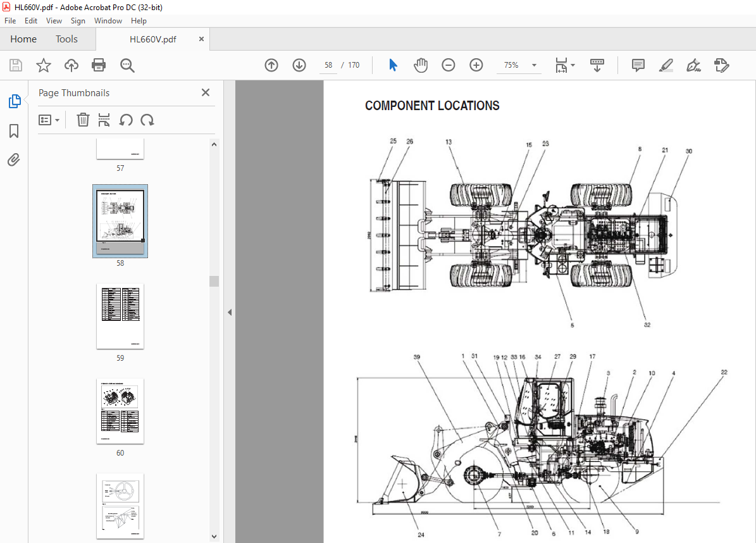Toggle the Attachments paperclip pane
Image resolution: width=756 pixels, height=543 pixels.
(x=14, y=160)
